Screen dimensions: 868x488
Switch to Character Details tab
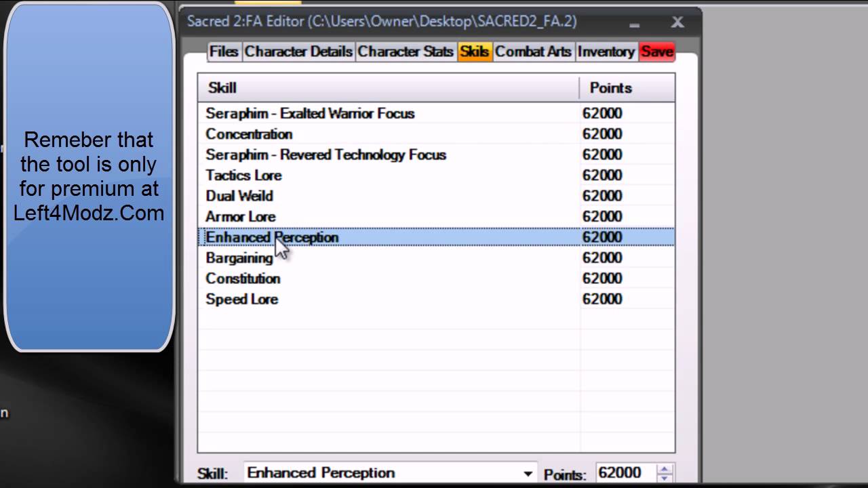298,52
